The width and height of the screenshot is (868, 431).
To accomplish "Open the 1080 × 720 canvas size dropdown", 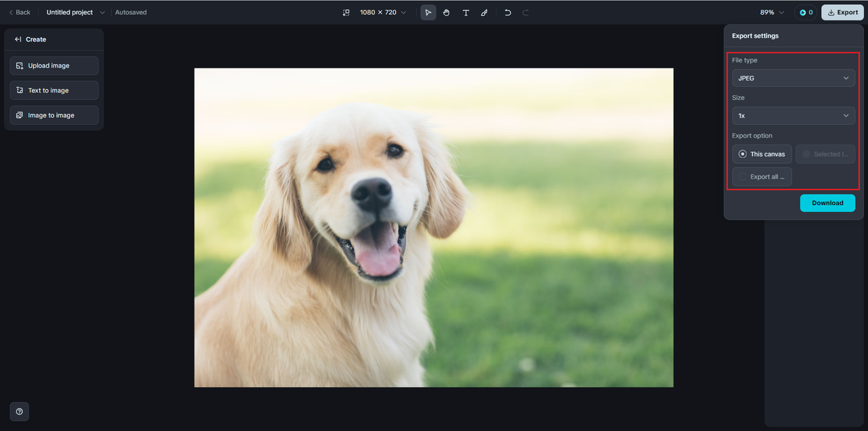I will (383, 12).
